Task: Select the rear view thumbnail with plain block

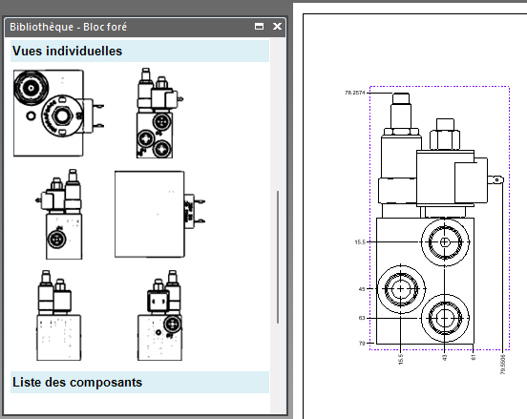Action: [59, 315]
